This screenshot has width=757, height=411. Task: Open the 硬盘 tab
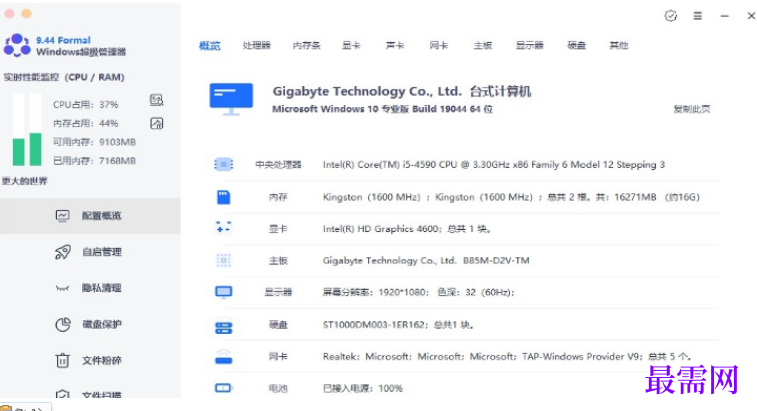tap(576, 45)
